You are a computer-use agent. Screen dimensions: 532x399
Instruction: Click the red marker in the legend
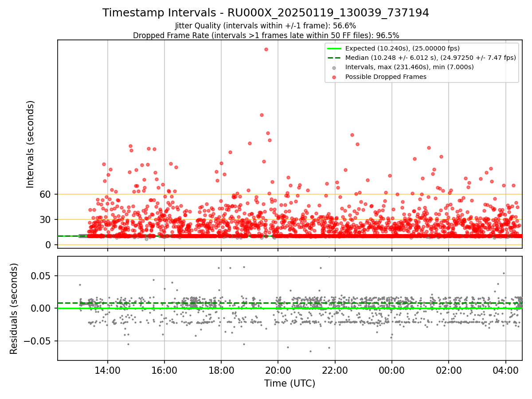click(334, 77)
